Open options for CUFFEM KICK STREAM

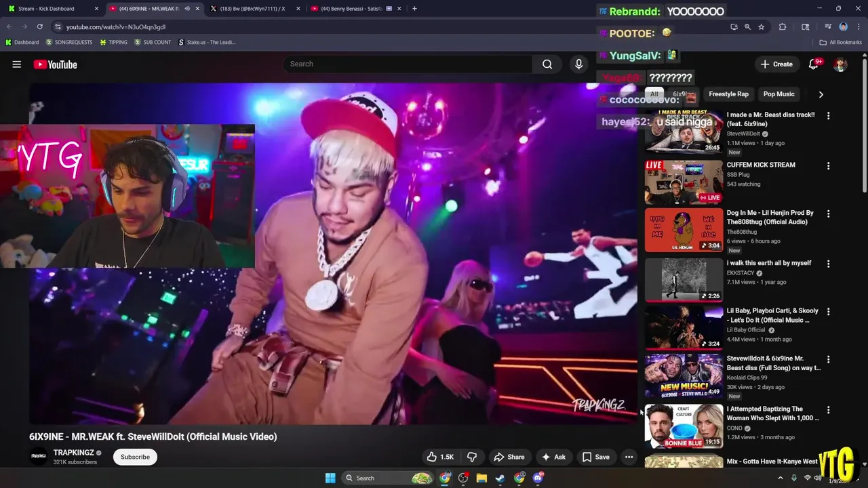[828, 166]
